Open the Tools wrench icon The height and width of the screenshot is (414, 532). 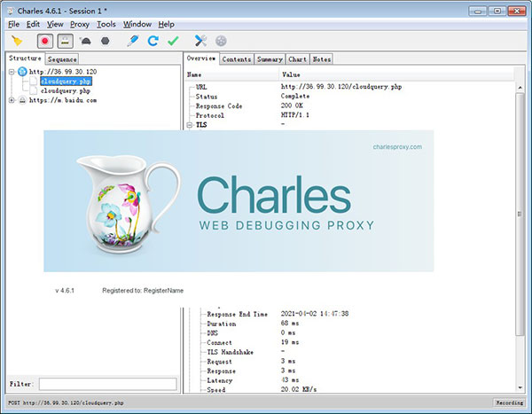(x=200, y=41)
